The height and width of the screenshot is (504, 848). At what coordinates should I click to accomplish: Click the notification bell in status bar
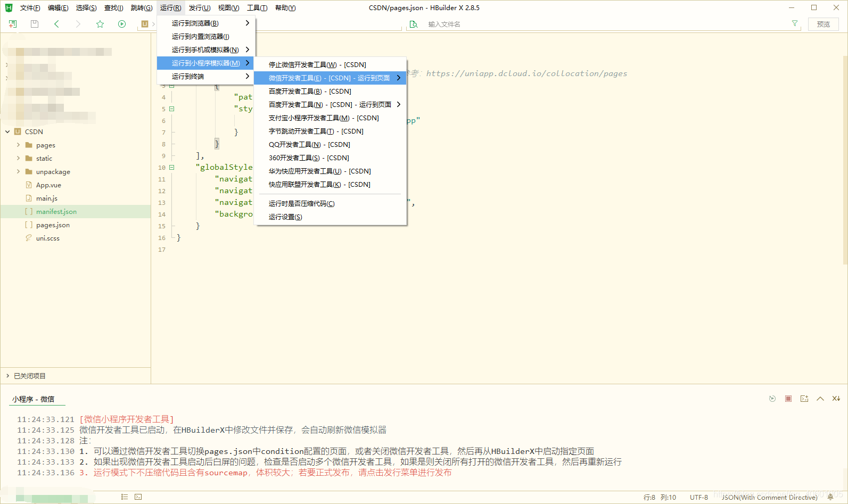830,497
